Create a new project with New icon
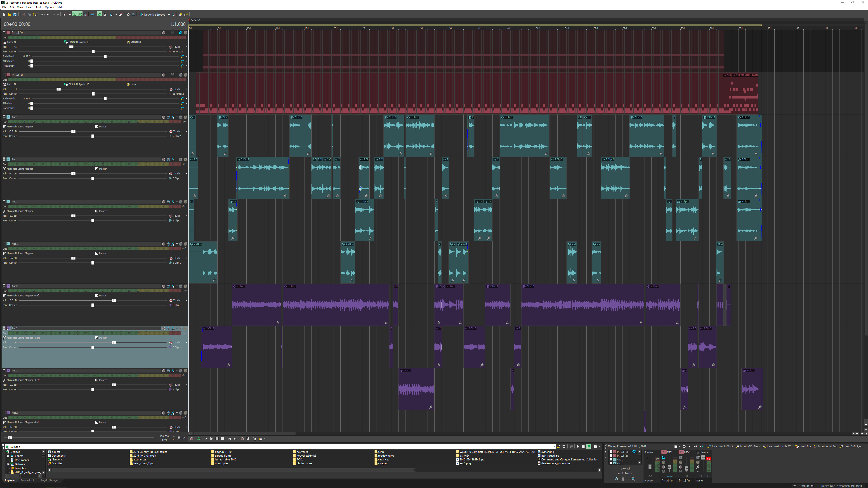Screen dimensions: 868x488 pyautogui.click(x=4, y=14)
